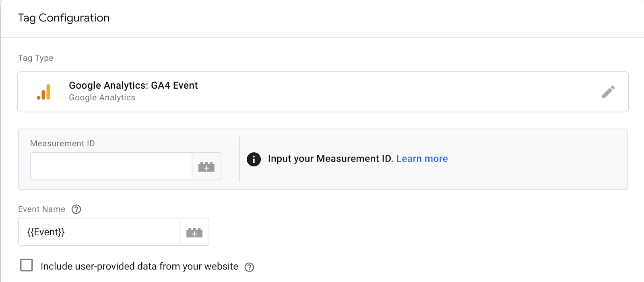Screen dimensions: 644x282
Task: Click the Event Name label text
Action: point(41,209)
